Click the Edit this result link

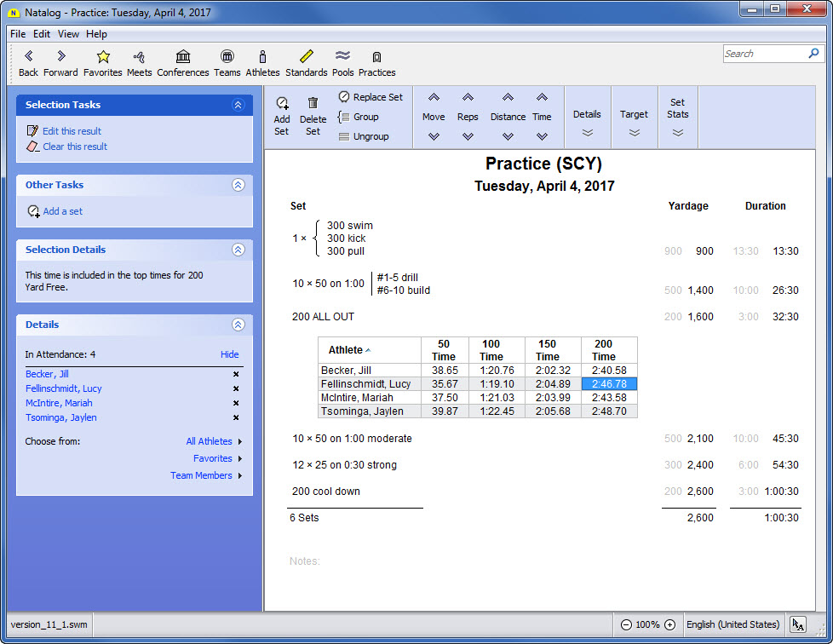click(72, 131)
